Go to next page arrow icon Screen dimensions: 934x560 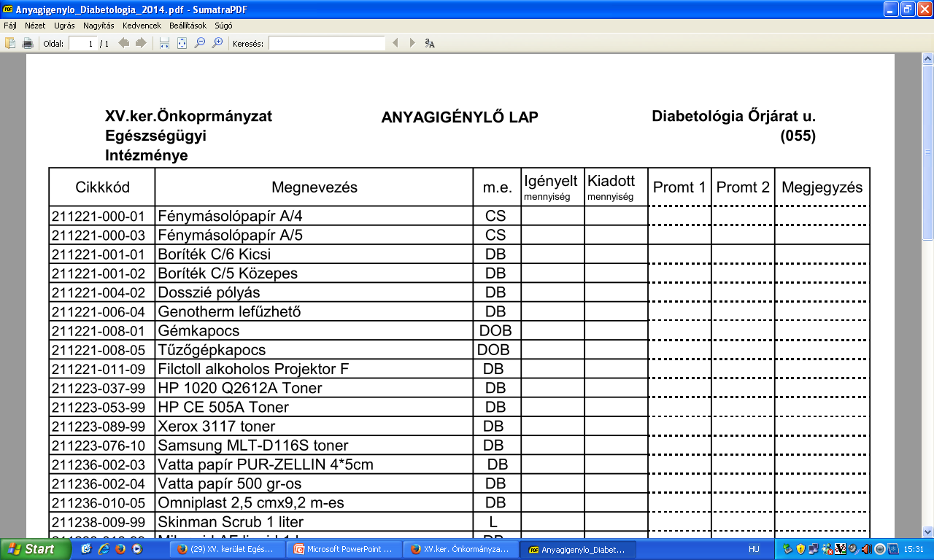click(141, 43)
